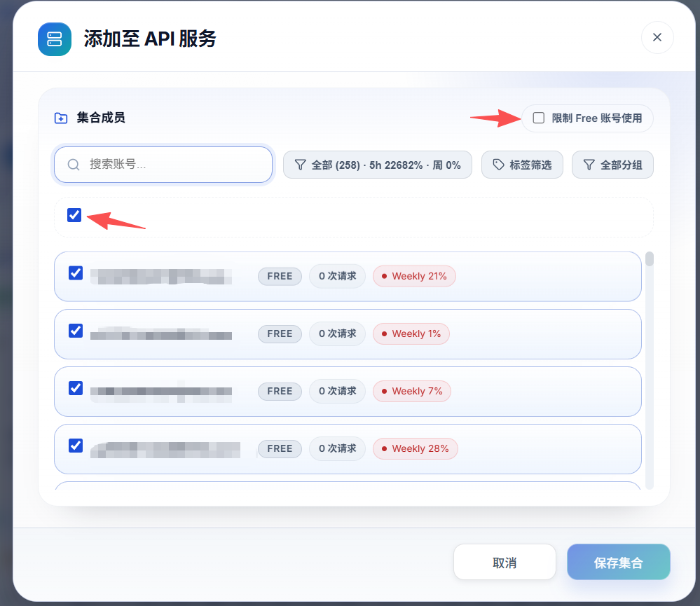Uncheck the account with Weekly 1%
Screen dimensions: 700x606
(76, 331)
